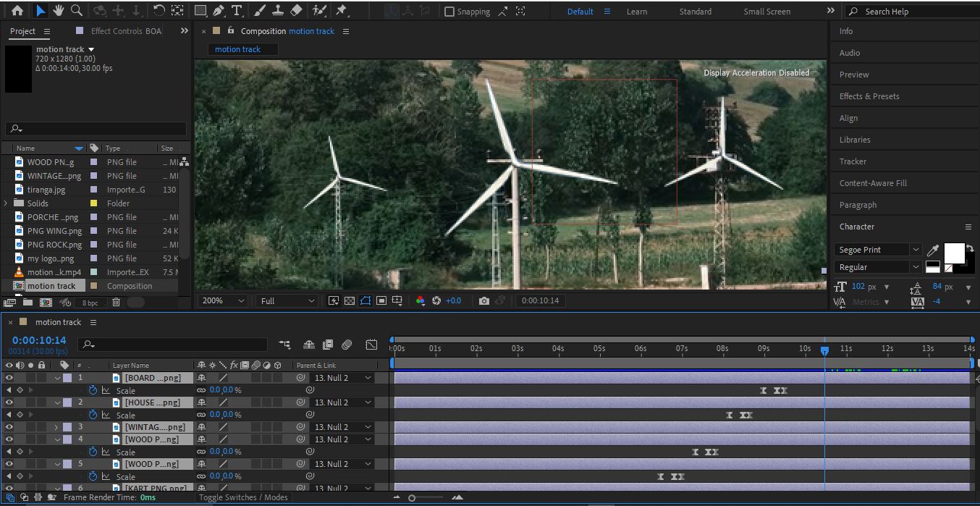Click Toggle Switches / Modes button
The height and width of the screenshot is (506, 980).
[x=242, y=497]
